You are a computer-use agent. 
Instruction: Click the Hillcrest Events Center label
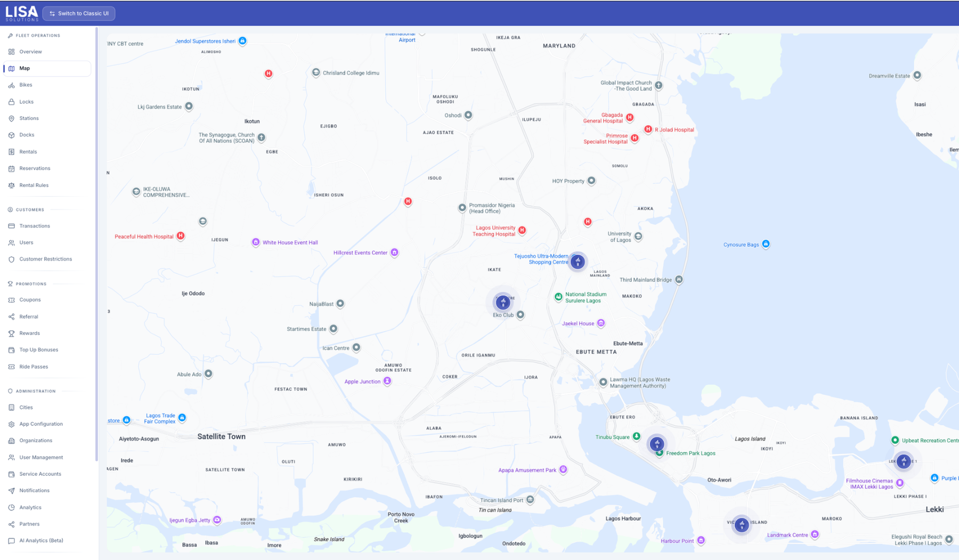[360, 253]
